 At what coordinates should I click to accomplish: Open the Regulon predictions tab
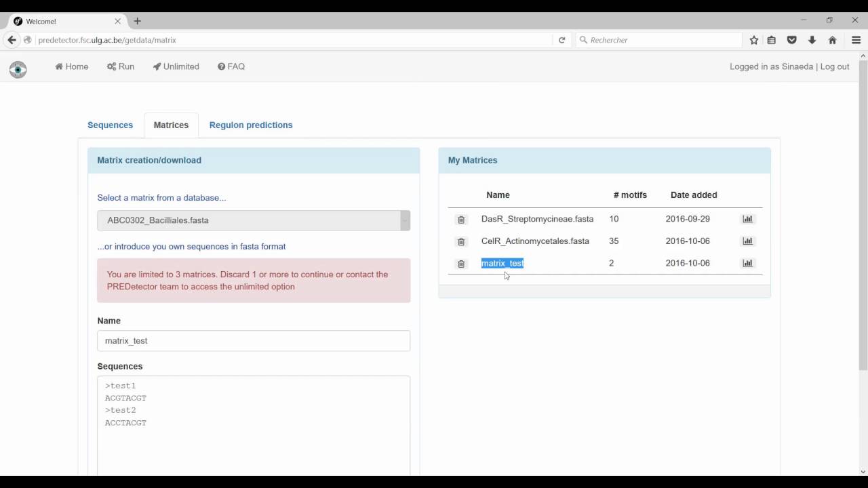251,125
